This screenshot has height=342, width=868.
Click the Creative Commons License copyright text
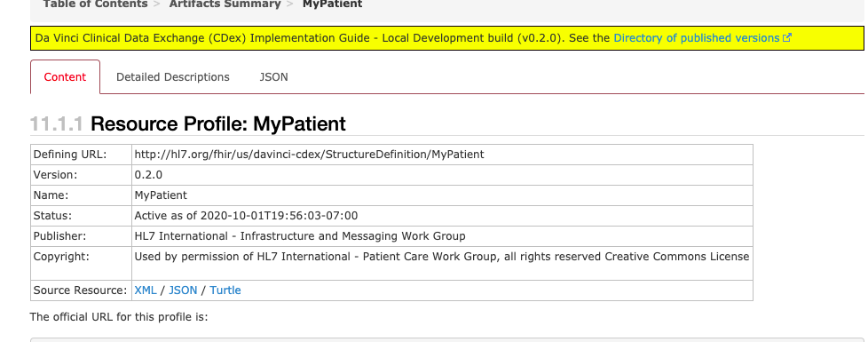pos(676,257)
